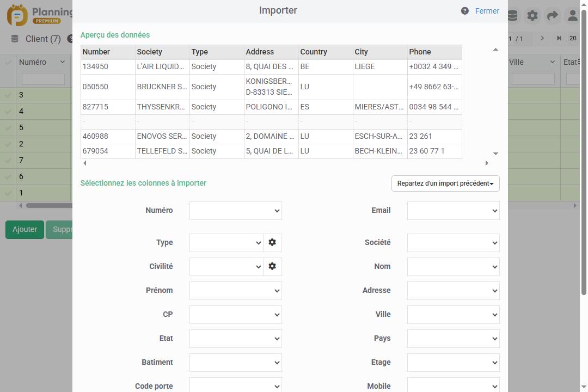Click the grid horizontal scrollbar thumb
The width and height of the screenshot is (588, 392).
pos(49,206)
